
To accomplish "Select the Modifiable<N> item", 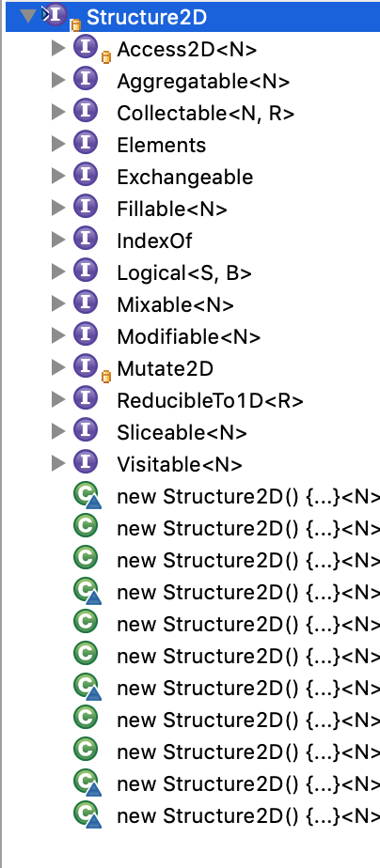I will tap(188, 336).
